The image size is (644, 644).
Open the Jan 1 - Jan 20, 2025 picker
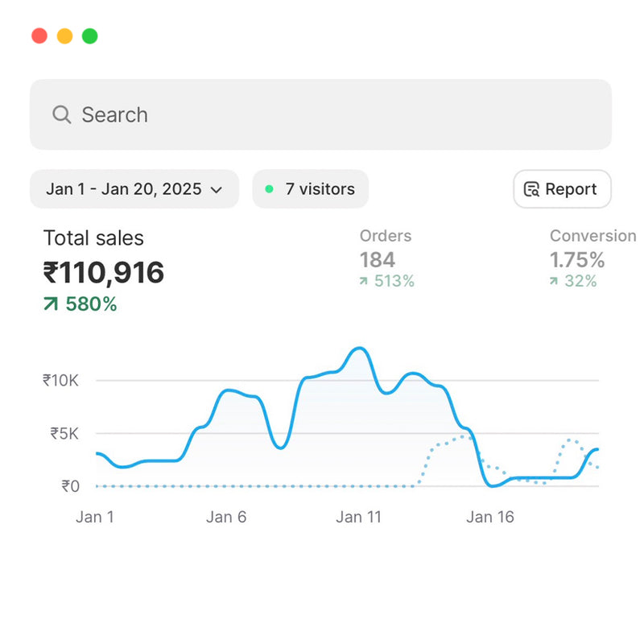pyautogui.click(x=125, y=189)
